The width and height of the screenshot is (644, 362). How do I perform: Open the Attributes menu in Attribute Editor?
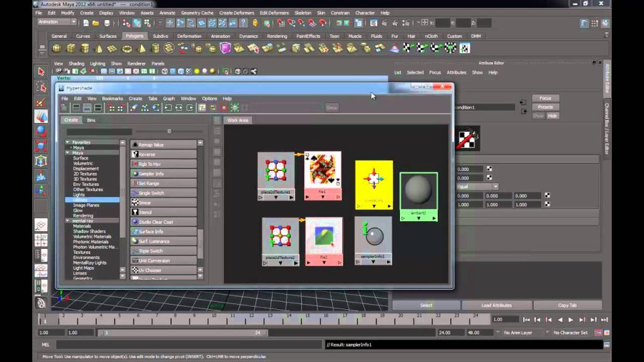click(457, 72)
